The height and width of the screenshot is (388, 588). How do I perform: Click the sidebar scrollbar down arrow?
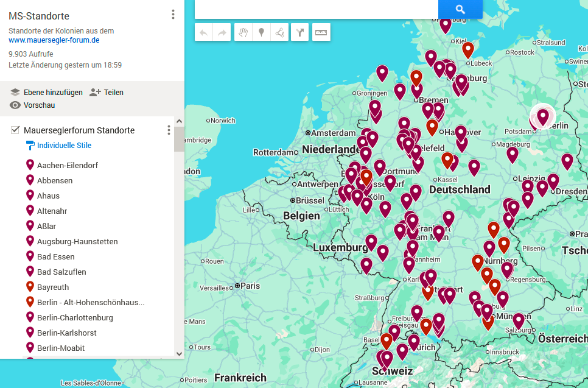(179, 353)
